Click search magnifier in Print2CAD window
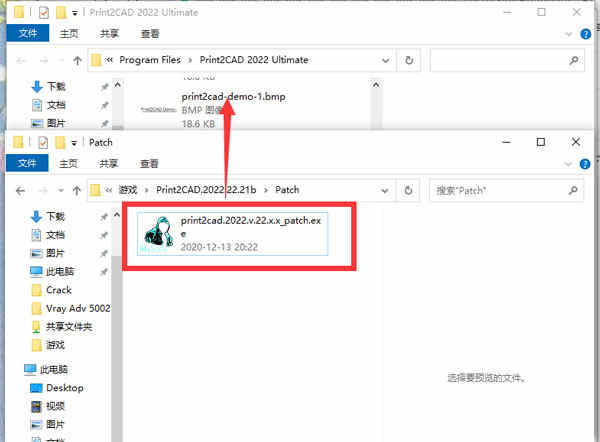The image size is (600, 442). tap(574, 60)
